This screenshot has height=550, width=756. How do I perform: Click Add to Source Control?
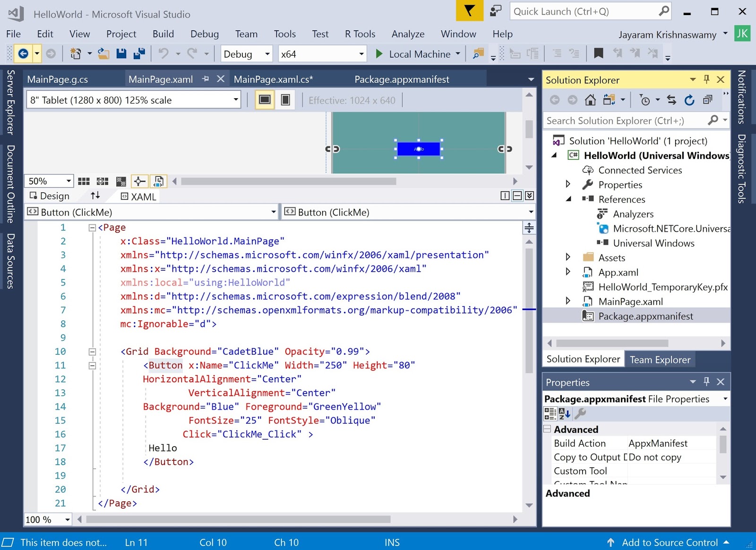pos(670,542)
